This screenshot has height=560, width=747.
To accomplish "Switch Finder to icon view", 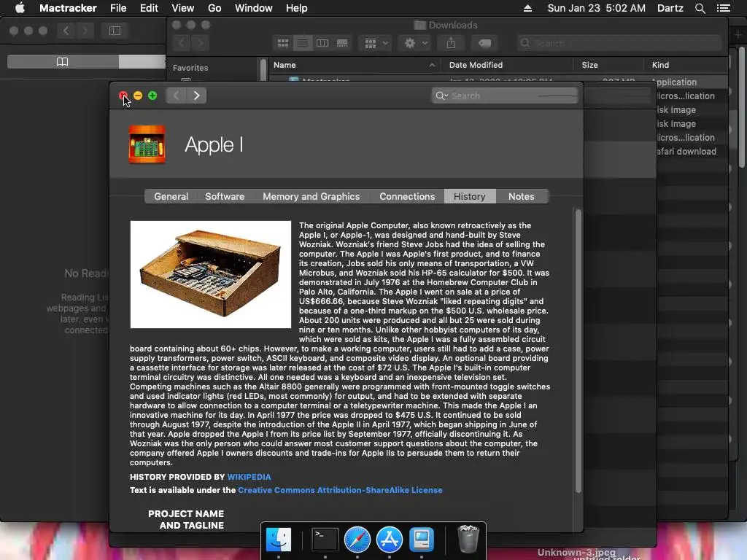I will coord(283,43).
